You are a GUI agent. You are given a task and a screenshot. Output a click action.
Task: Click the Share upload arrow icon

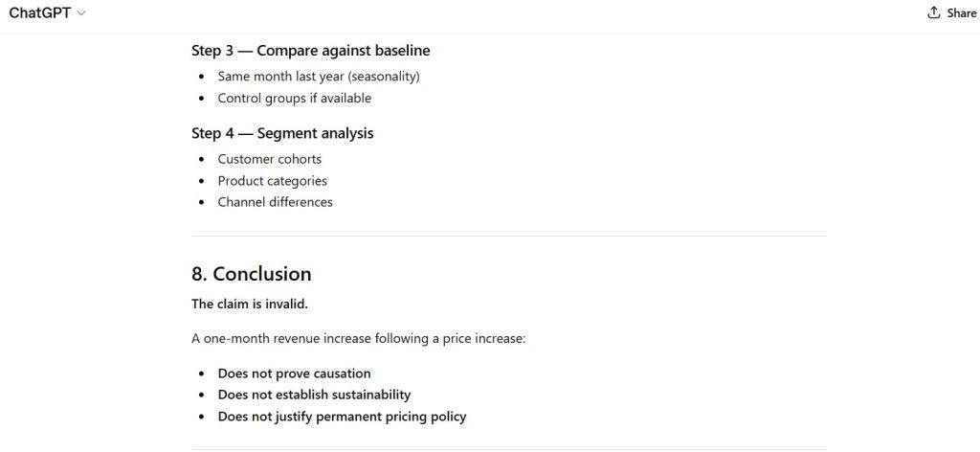934,13
